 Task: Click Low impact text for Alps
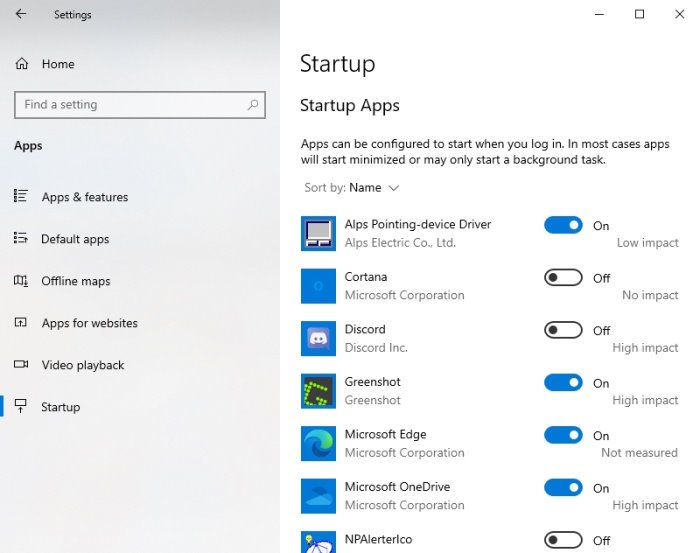click(647, 243)
